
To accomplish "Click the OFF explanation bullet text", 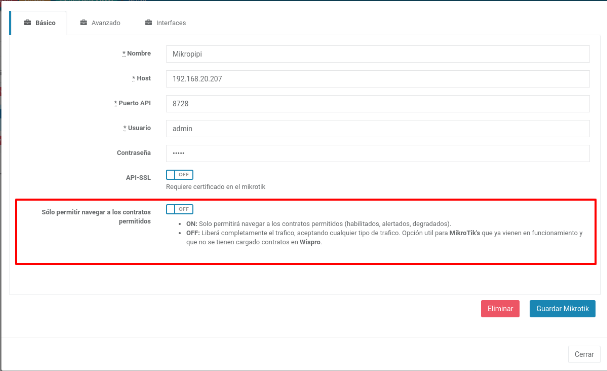I will [x=384, y=237].
